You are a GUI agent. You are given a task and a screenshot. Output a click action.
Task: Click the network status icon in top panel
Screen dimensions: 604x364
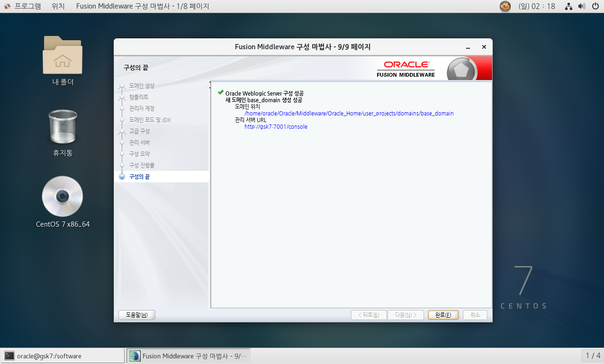568,6
